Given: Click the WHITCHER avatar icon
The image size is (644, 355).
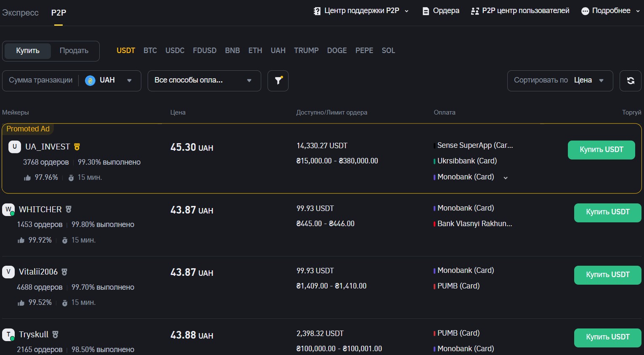Looking at the screenshot, I should 8,209.
